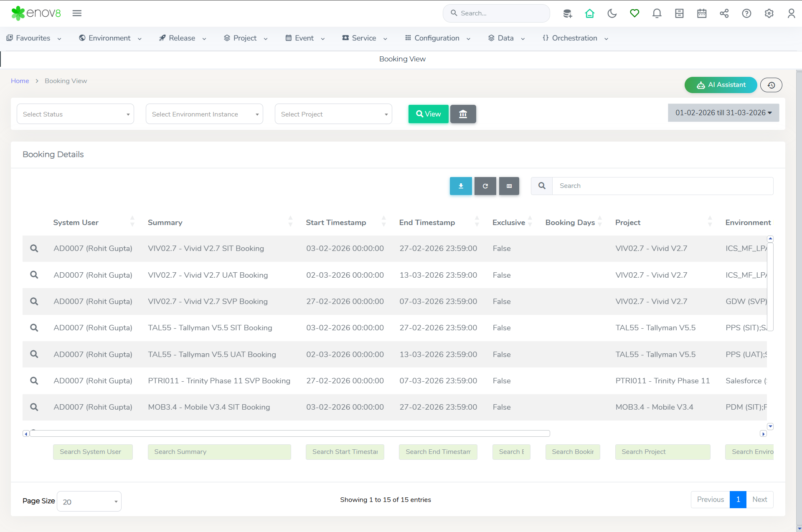Screen dimensions: 802x532
Task: Open the date range 01-02-2026 till 31-03-2026 dropdown
Action: (x=723, y=113)
